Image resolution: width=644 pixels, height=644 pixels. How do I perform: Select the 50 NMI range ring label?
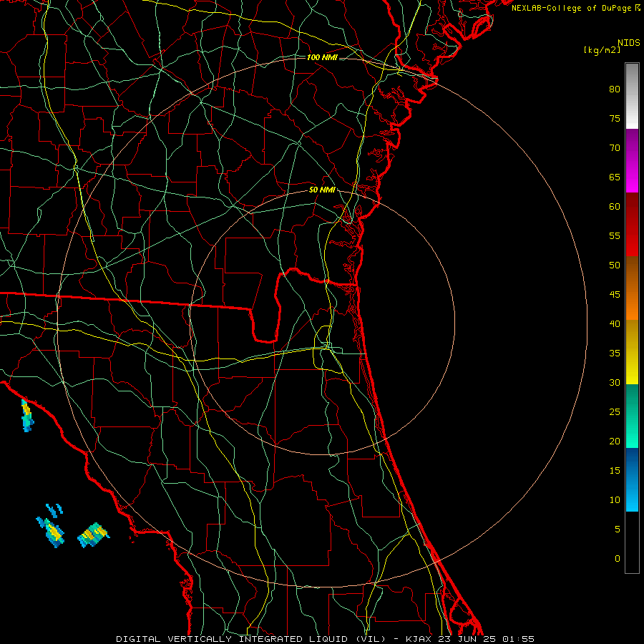coord(322,190)
